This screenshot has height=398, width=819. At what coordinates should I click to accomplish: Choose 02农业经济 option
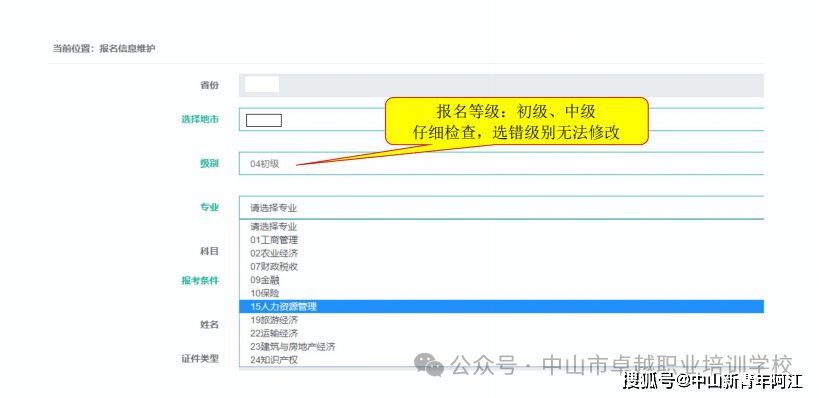(x=501, y=253)
